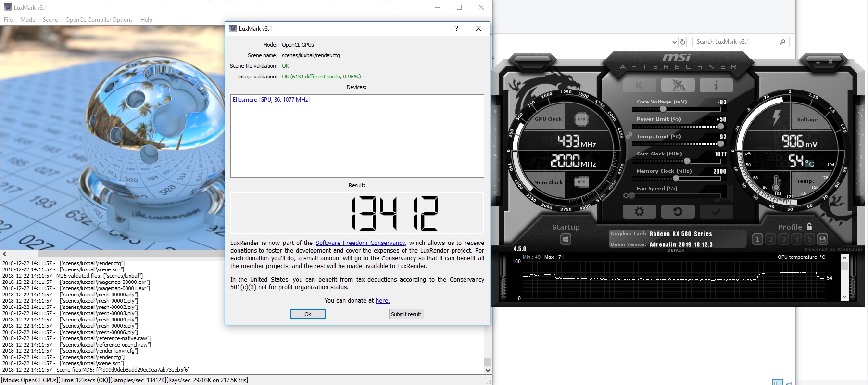Click the Scene files MD5 log line

pyautogui.click(x=96, y=370)
